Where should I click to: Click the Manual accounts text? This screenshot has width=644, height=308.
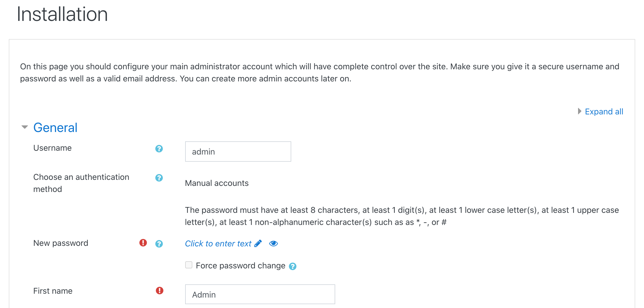216,183
